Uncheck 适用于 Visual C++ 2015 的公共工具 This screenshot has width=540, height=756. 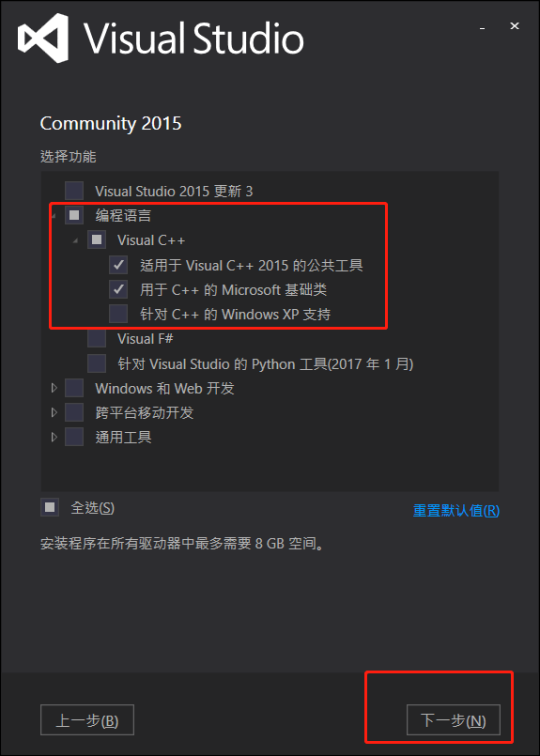pos(118,265)
